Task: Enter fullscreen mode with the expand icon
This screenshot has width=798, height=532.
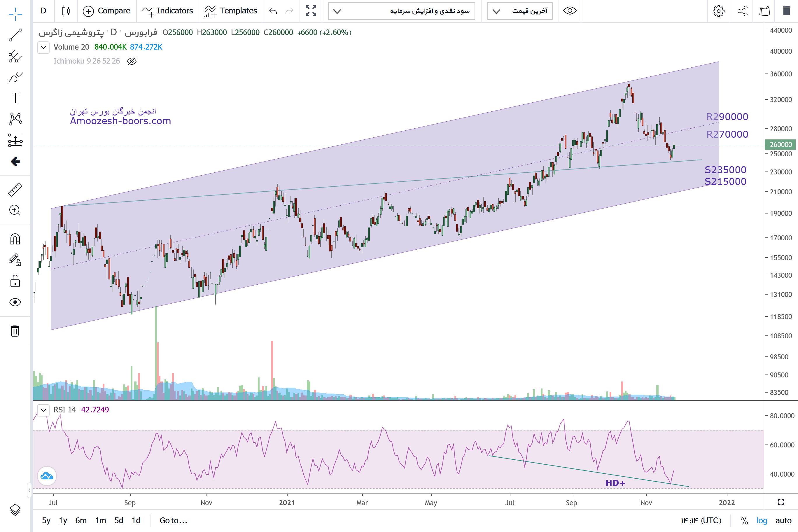Action: point(310,11)
